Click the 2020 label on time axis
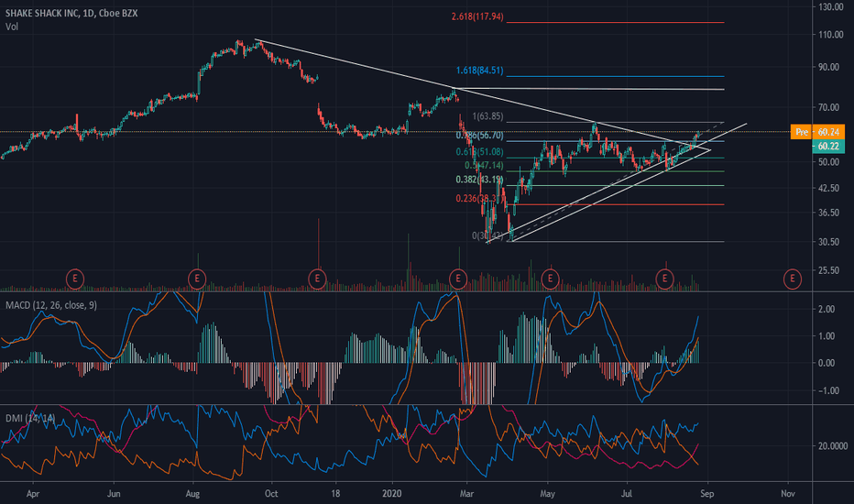 tap(391, 494)
